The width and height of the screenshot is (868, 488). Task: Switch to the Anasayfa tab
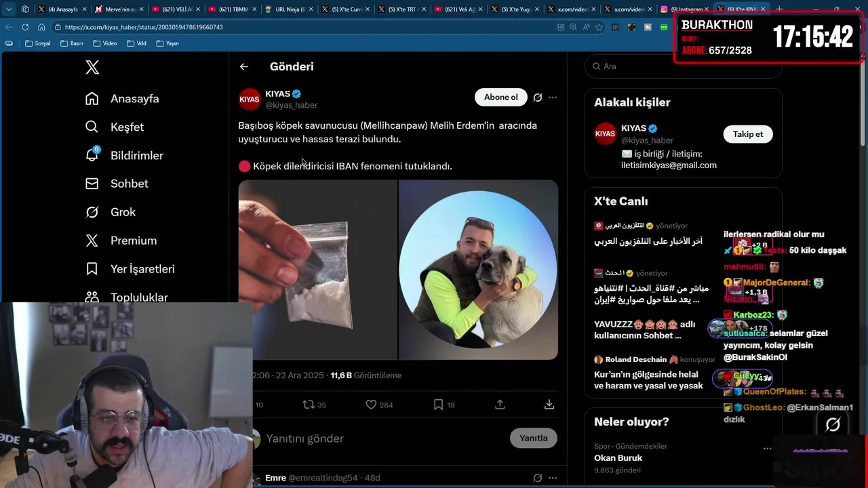pyautogui.click(x=62, y=9)
